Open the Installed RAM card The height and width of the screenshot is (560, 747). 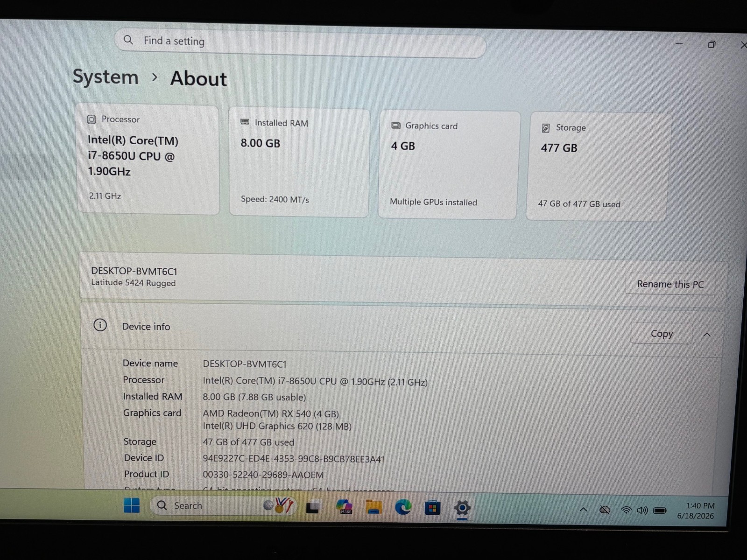pyautogui.click(x=299, y=162)
